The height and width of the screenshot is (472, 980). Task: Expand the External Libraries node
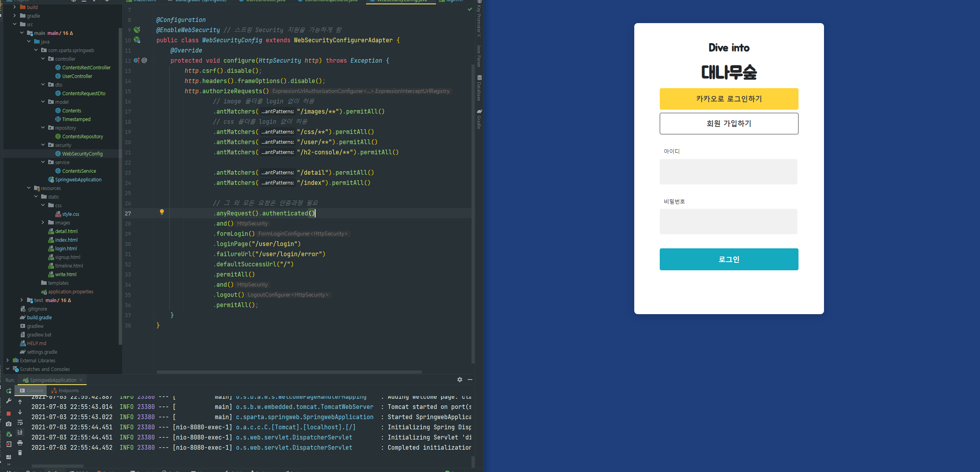pos(7,360)
